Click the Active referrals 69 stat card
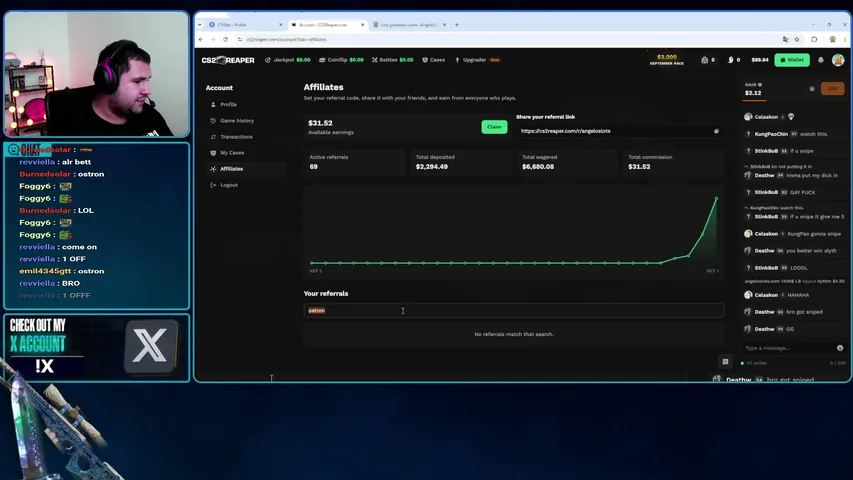This screenshot has width=853, height=480. click(x=354, y=162)
